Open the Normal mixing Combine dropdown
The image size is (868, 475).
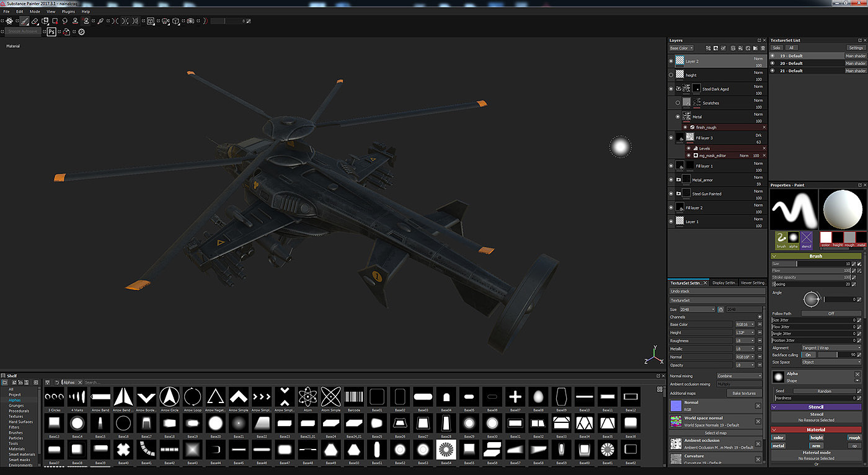[739, 376]
